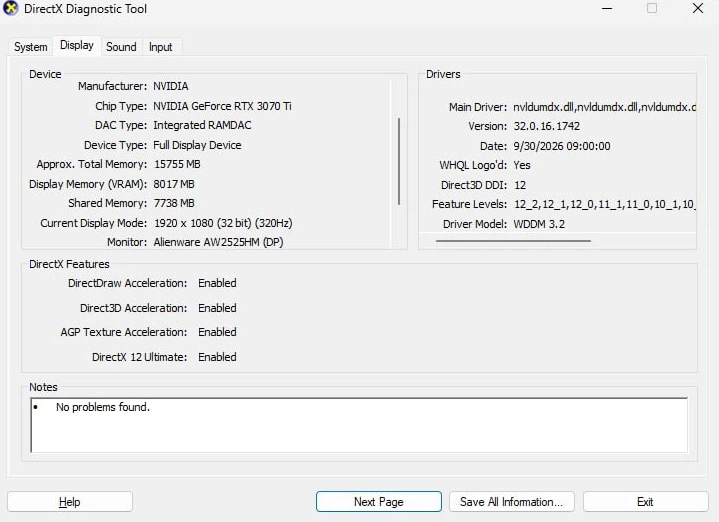Click the 'Chip Type:' label
The height and width of the screenshot is (522, 719).
121,106
